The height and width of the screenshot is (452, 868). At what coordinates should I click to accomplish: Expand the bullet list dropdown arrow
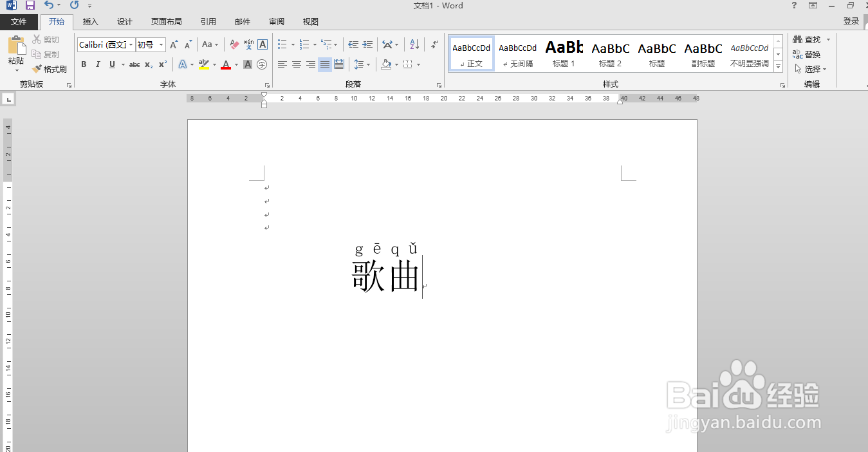[293, 45]
